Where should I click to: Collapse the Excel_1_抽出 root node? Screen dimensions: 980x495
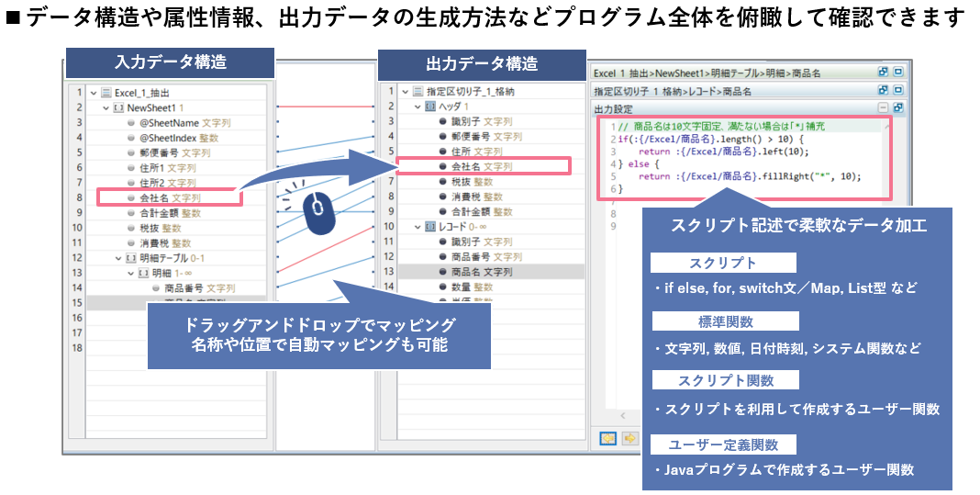(x=94, y=93)
